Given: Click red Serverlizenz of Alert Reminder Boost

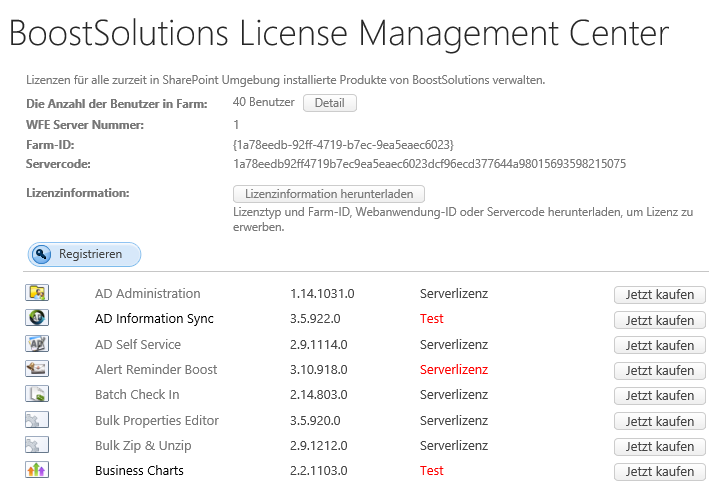Looking at the screenshot, I should pos(454,369).
